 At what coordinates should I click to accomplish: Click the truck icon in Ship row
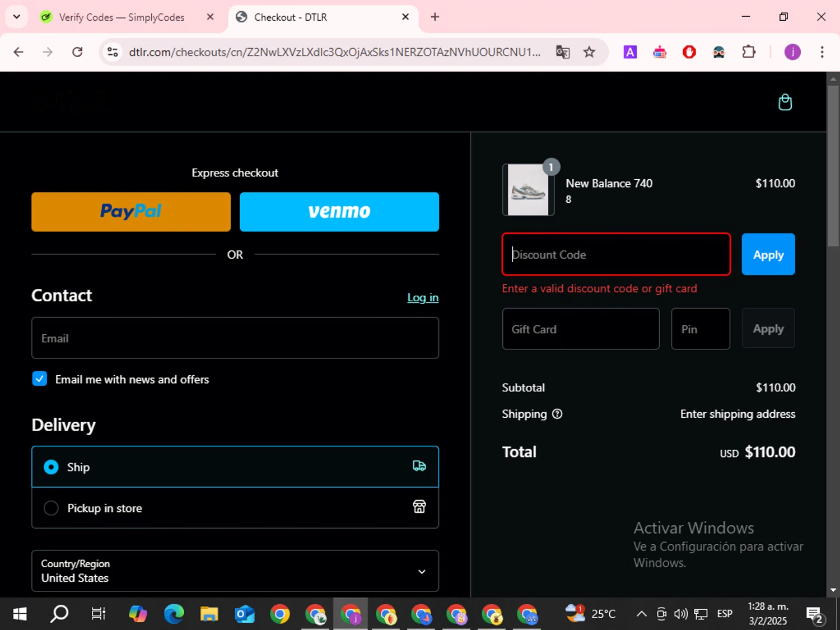point(419,466)
